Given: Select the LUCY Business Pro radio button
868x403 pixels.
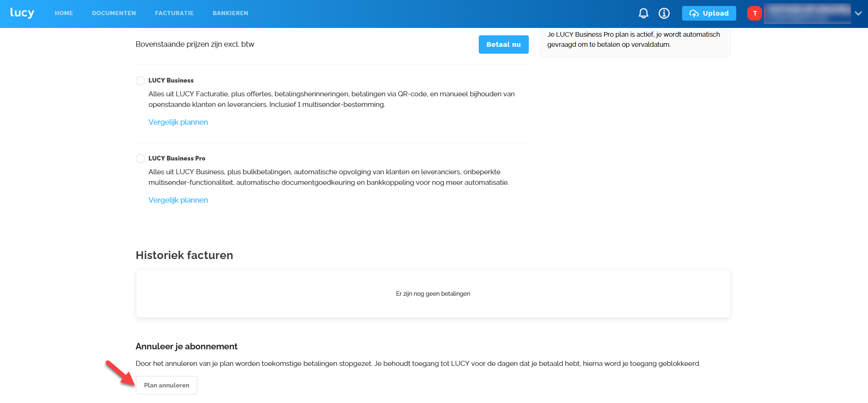Looking at the screenshot, I should 140,159.
